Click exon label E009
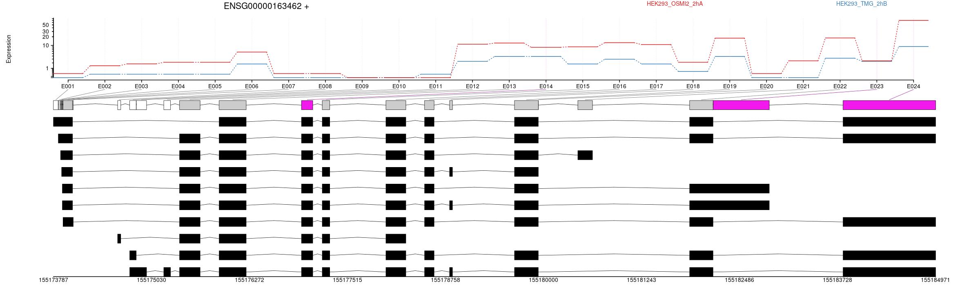The image size is (980, 286). coord(362,86)
